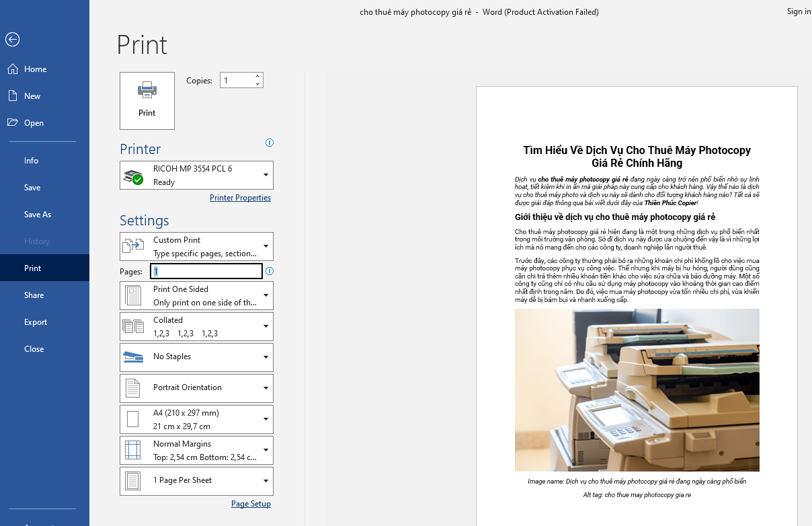812x526 pixels.
Task: Decrease the number of copies with down arrow
Action: pyautogui.click(x=257, y=84)
